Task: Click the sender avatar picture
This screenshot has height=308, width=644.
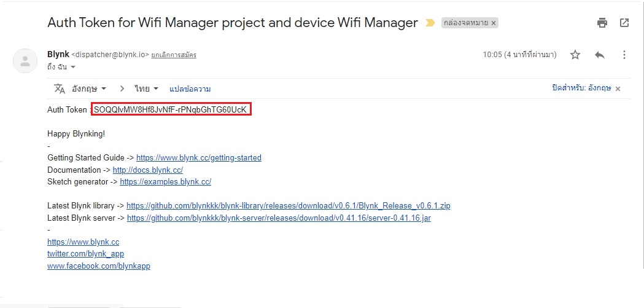Action: [x=25, y=61]
